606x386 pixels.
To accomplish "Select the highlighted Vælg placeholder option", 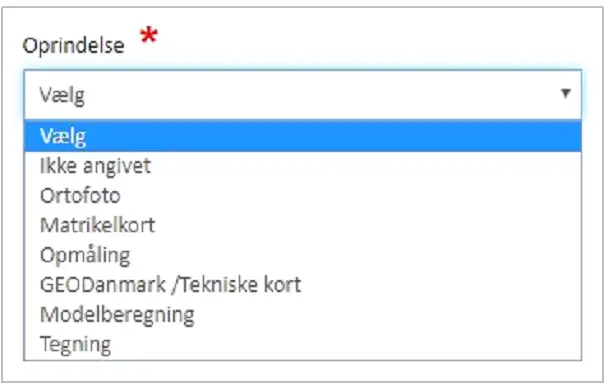I will click(303, 136).
